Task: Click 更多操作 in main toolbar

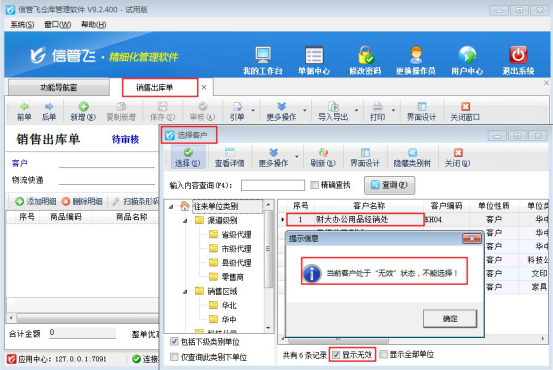Action: pos(281,111)
